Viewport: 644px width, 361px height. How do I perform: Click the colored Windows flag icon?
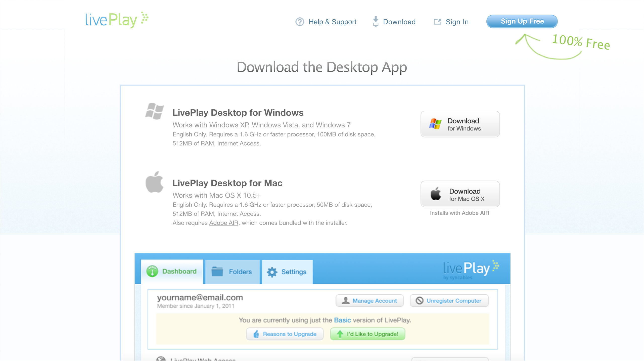[x=435, y=124]
